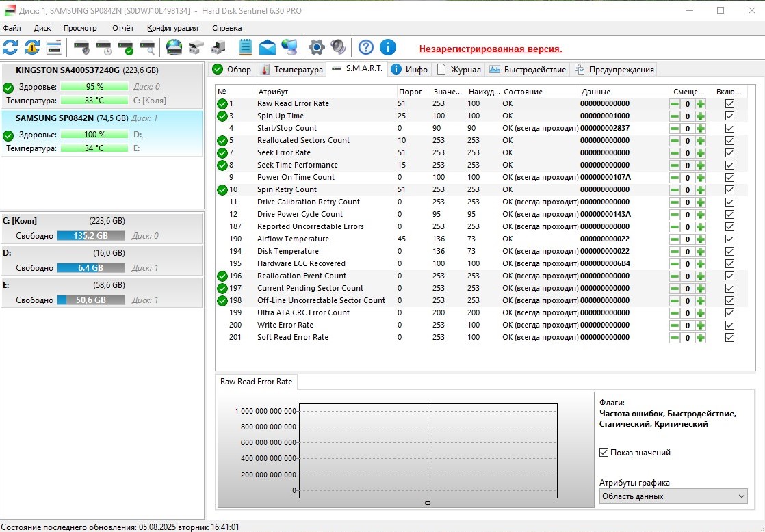The height and width of the screenshot is (532, 765).
Task: Increase offset for Spin Up Time with plus
Action: (x=700, y=116)
